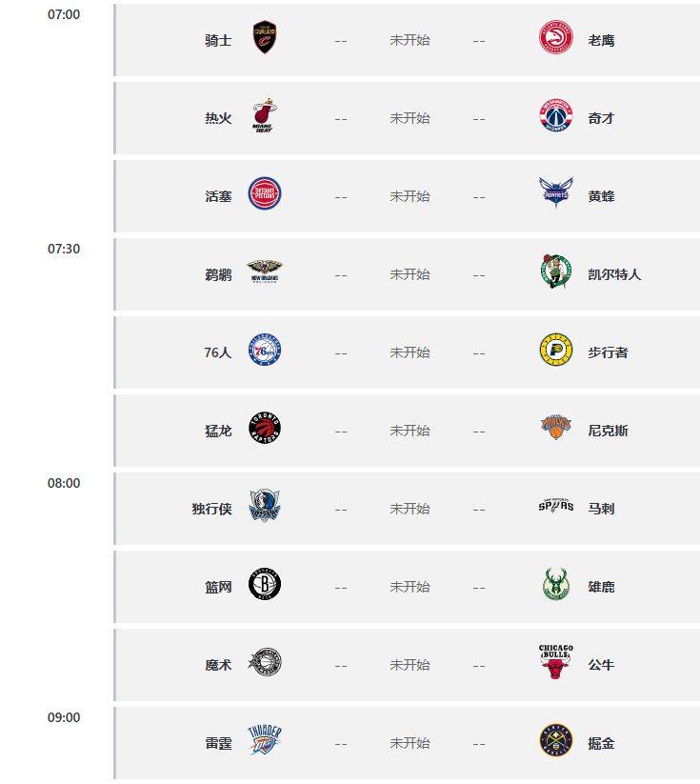
Task: Click 未开始 status for 篮网 vs 雄鹿
Action: click(410, 587)
